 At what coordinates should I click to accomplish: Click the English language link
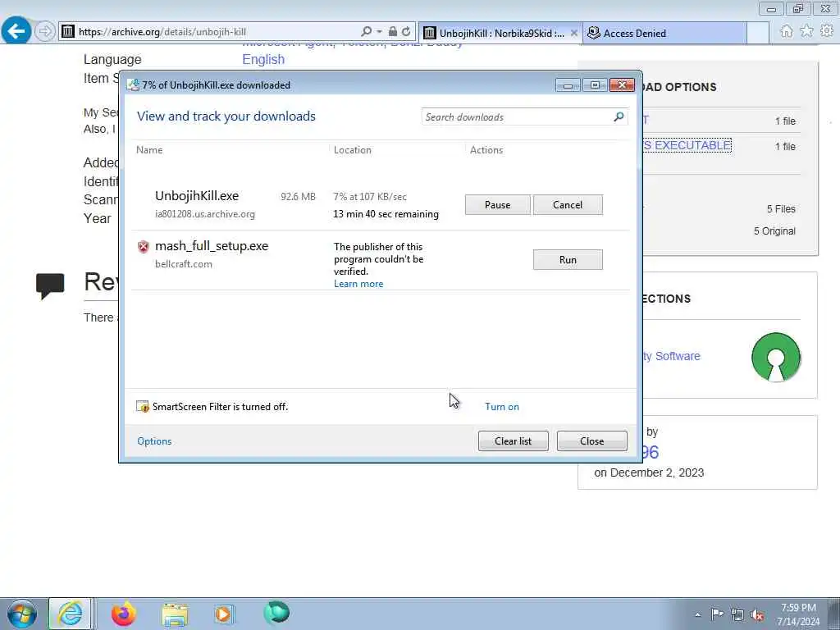coord(263,59)
